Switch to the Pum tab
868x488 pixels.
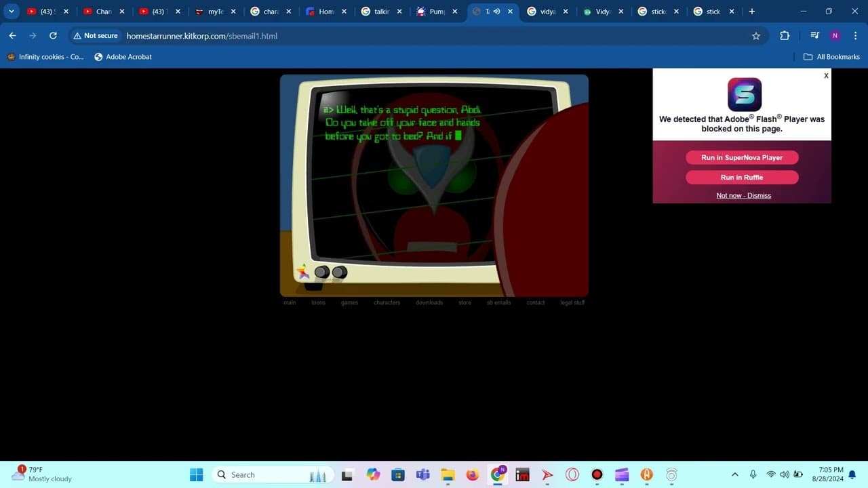436,12
